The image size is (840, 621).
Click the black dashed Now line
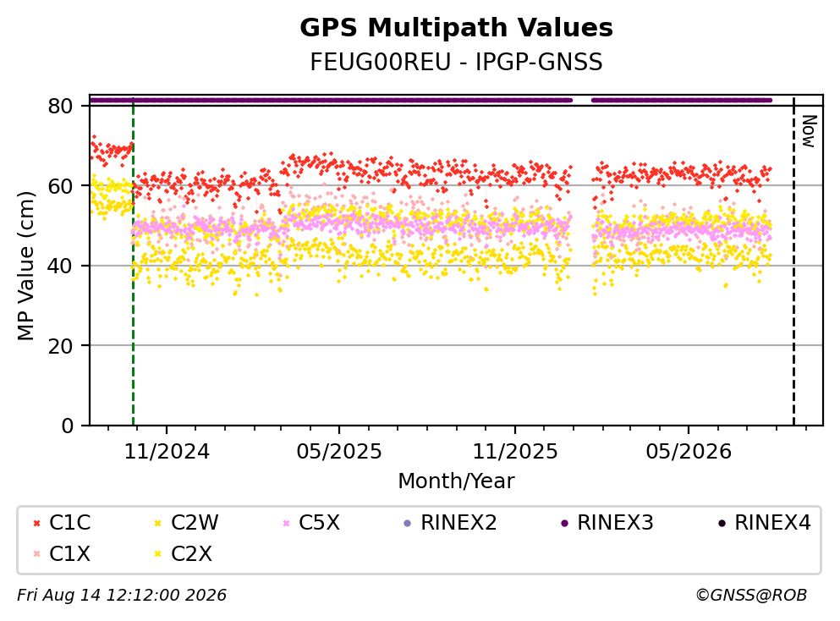(x=793, y=261)
